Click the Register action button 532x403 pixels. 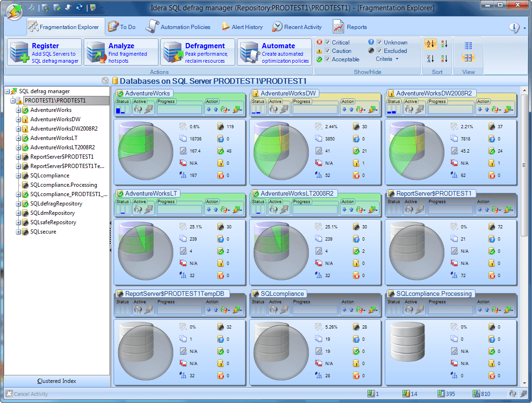tap(44, 52)
